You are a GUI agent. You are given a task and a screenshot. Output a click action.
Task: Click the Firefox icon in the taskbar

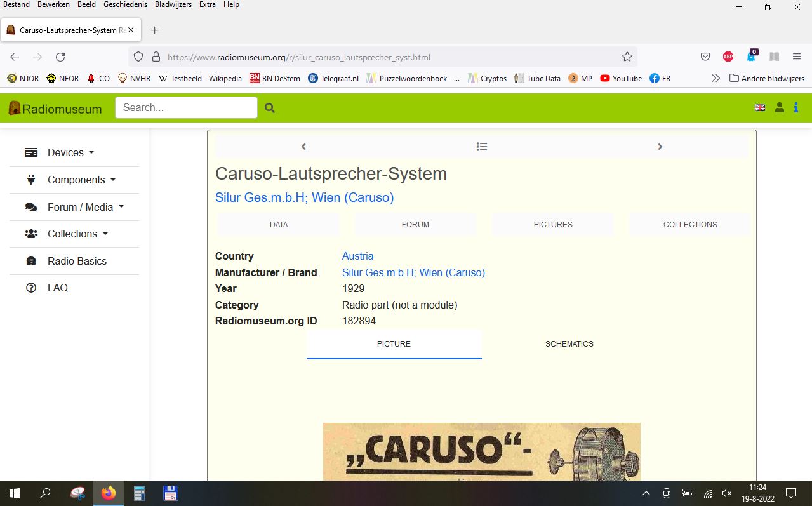click(x=109, y=493)
